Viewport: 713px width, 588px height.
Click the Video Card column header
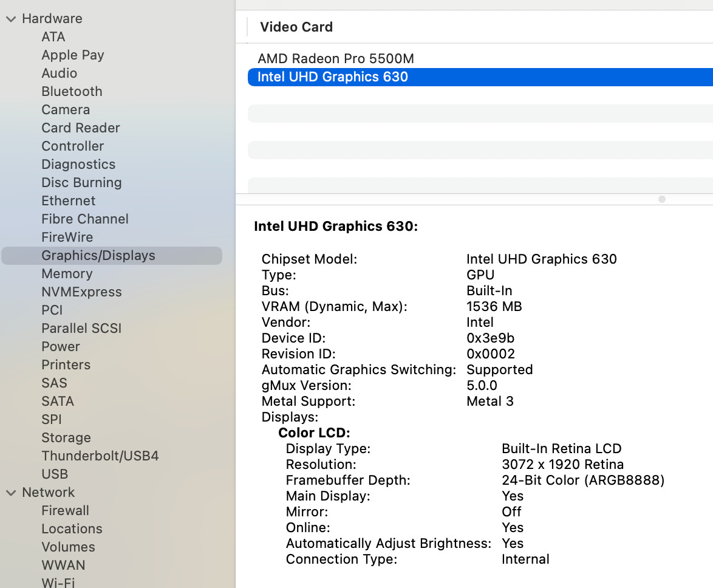(x=296, y=27)
